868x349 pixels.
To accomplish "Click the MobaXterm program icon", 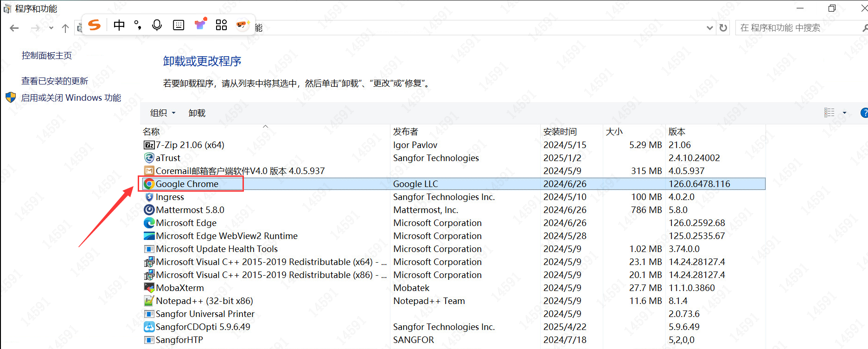I will click(x=149, y=288).
